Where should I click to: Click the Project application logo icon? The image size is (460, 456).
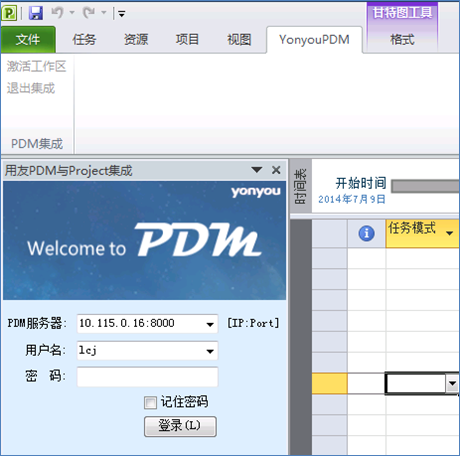click(9, 13)
